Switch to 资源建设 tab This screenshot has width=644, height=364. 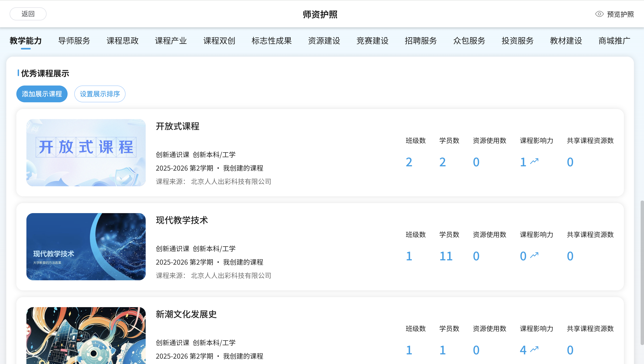click(324, 41)
